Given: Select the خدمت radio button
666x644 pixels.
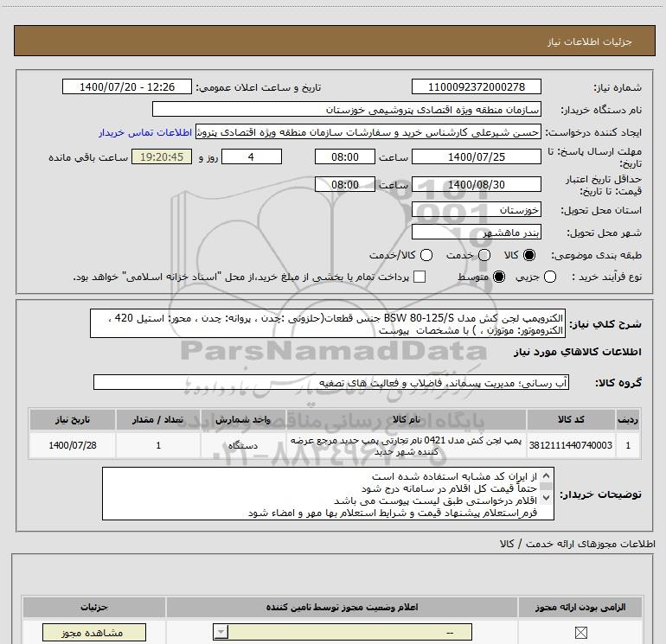Looking at the screenshot, I should [x=484, y=255].
